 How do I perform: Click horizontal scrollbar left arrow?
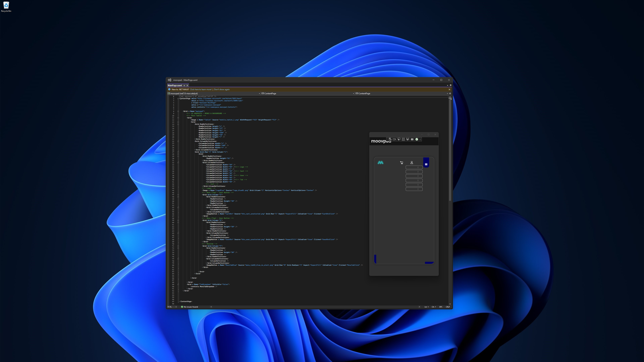click(x=211, y=307)
